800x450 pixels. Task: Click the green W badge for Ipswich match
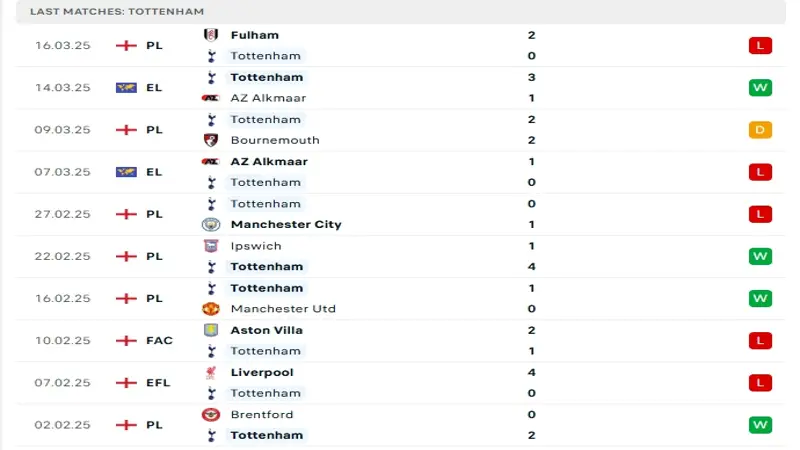[x=760, y=256]
